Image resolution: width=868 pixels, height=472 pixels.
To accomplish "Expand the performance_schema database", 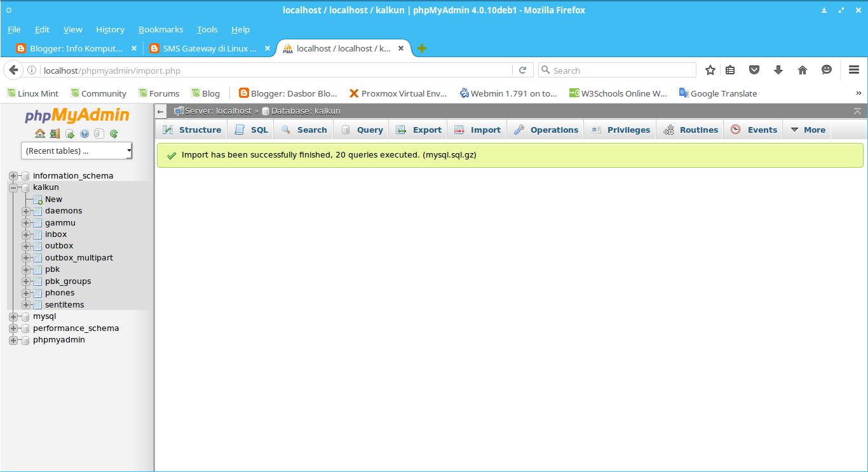I will click(13, 328).
